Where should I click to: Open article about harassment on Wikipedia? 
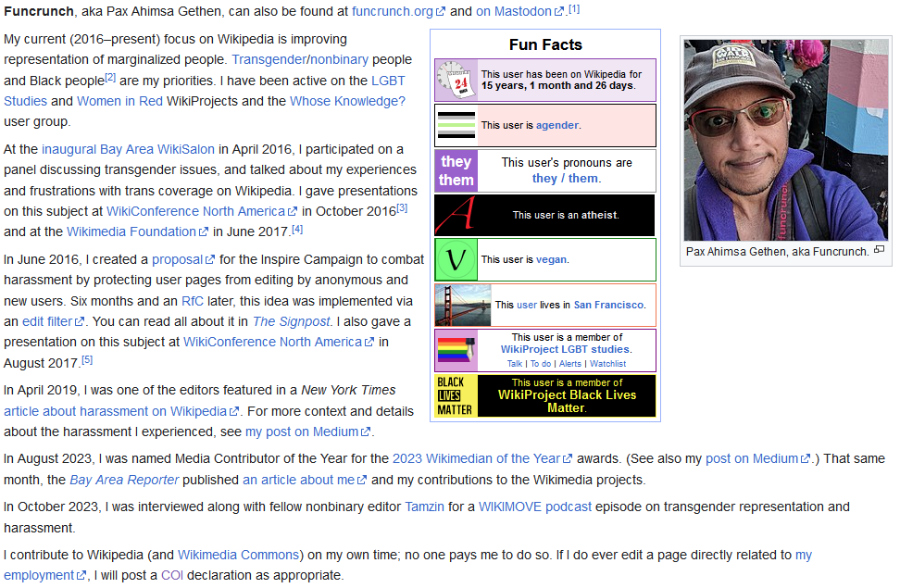click(x=121, y=411)
